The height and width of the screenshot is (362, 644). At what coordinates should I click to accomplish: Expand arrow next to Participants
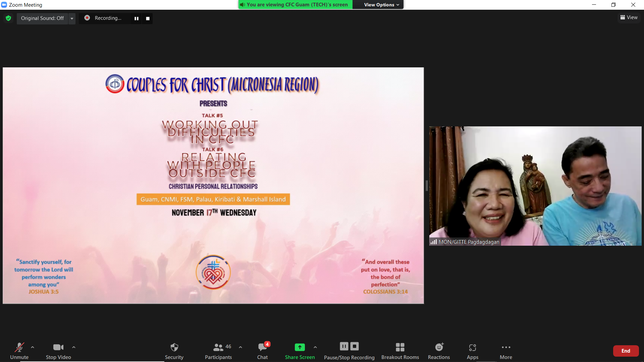pos(240,347)
